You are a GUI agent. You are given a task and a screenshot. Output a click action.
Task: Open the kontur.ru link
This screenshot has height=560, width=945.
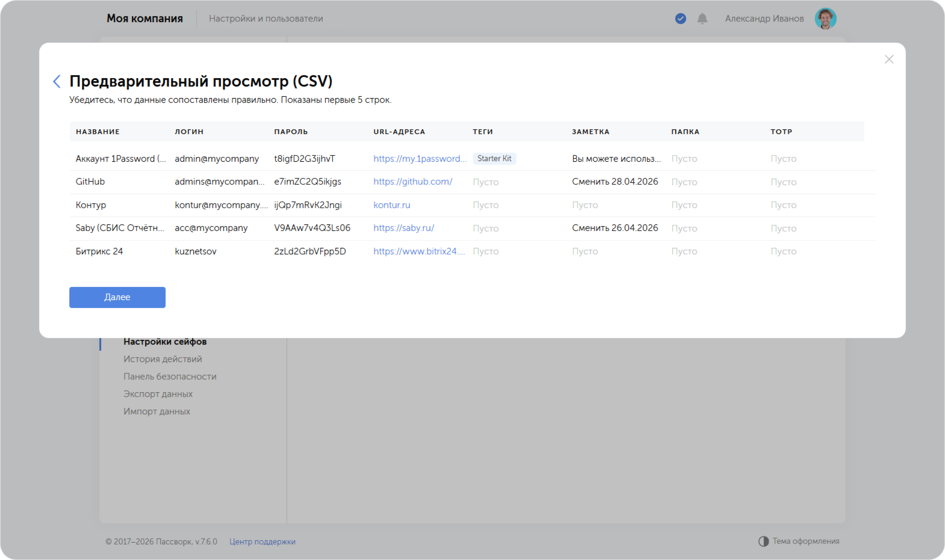point(392,205)
